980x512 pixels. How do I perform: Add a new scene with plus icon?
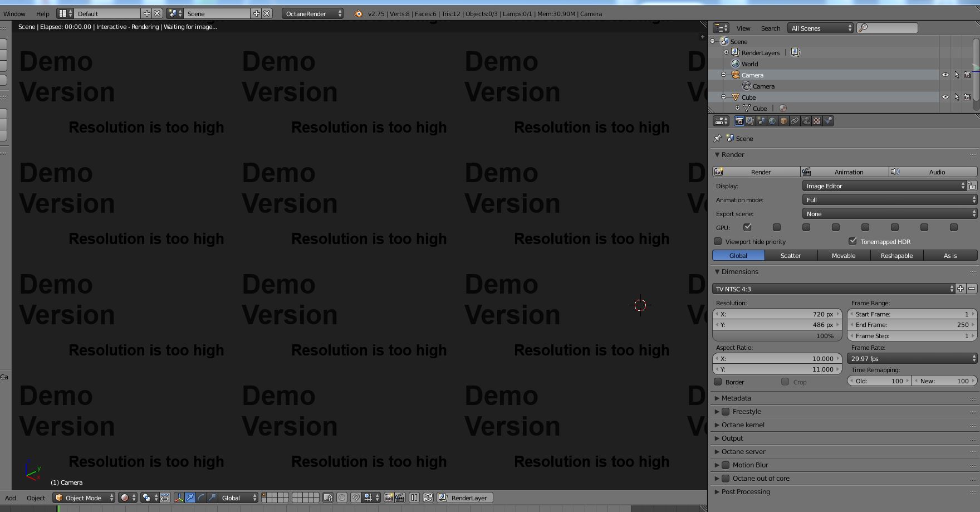coord(256,13)
